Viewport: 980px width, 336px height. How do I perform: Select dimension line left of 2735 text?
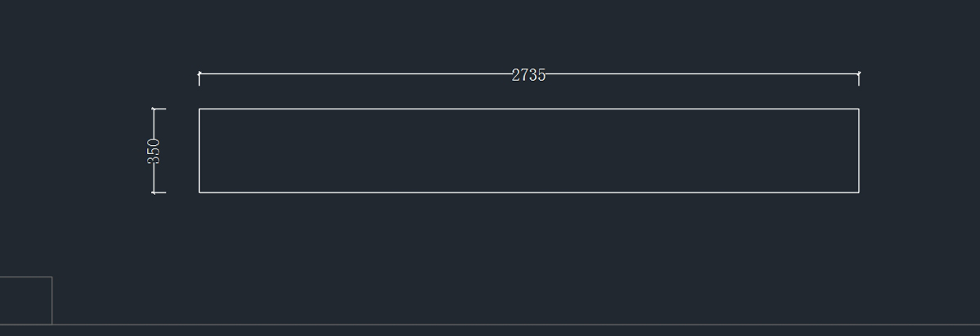click(x=355, y=74)
